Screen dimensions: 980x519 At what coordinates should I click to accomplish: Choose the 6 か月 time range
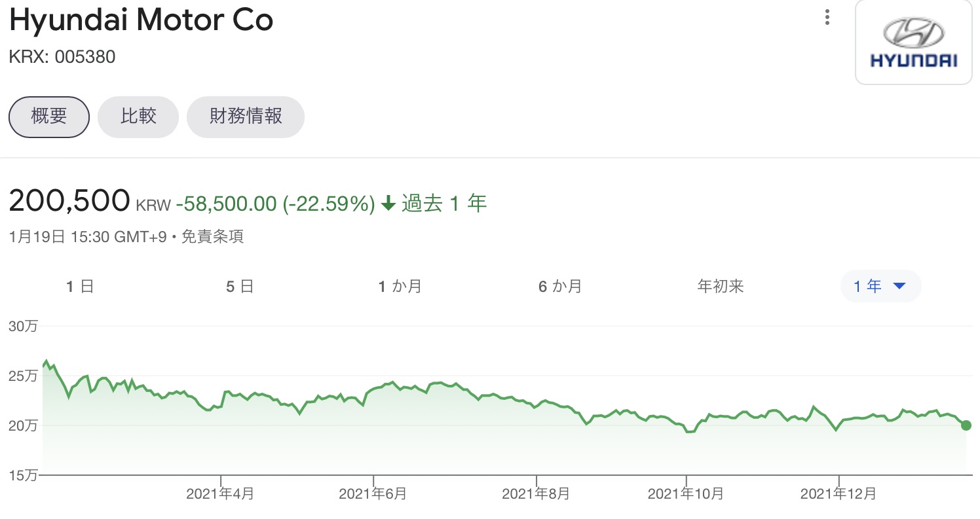click(559, 286)
